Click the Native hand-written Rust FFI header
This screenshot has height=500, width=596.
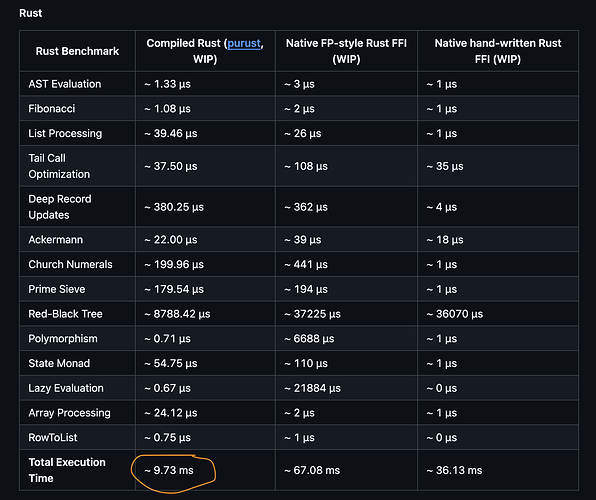coord(498,51)
